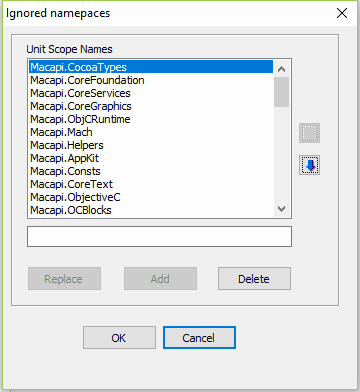This screenshot has height=392, width=360.
Task: Click the list scrollbar thumb
Action: [x=282, y=92]
